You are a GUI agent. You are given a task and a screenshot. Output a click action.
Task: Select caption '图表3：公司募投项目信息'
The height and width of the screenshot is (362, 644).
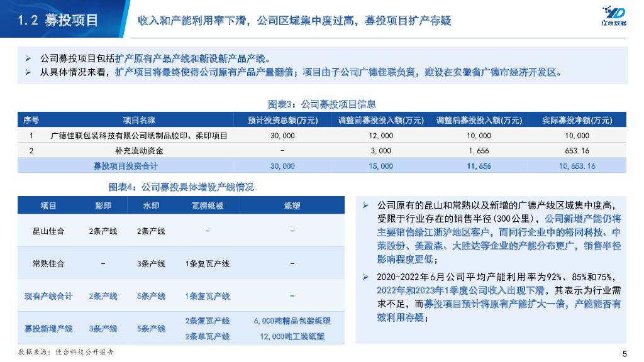pyautogui.click(x=321, y=104)
